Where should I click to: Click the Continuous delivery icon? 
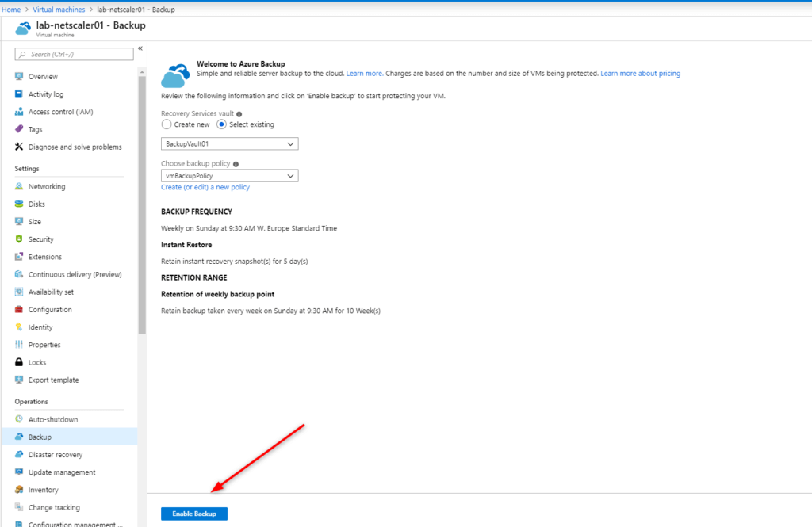pos(19,274)
